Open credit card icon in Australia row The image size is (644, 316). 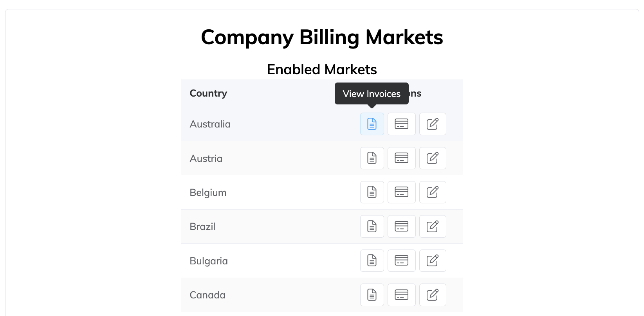401,124
